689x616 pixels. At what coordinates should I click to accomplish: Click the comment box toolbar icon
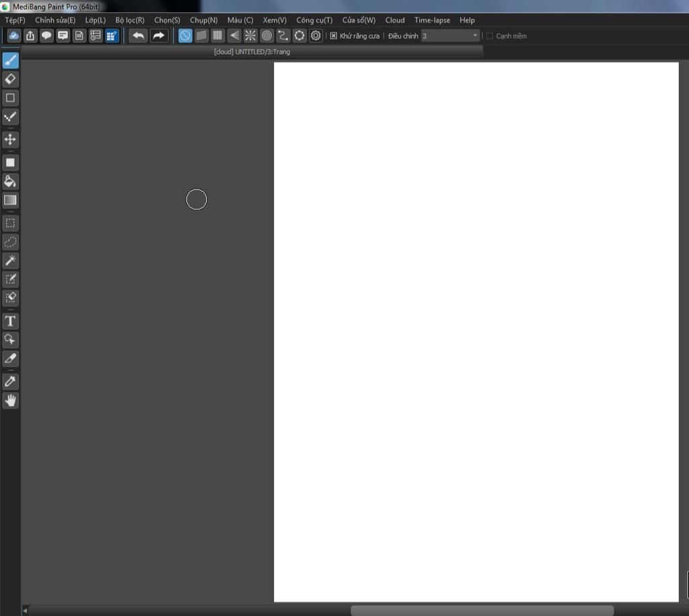[x=63, y=36]
